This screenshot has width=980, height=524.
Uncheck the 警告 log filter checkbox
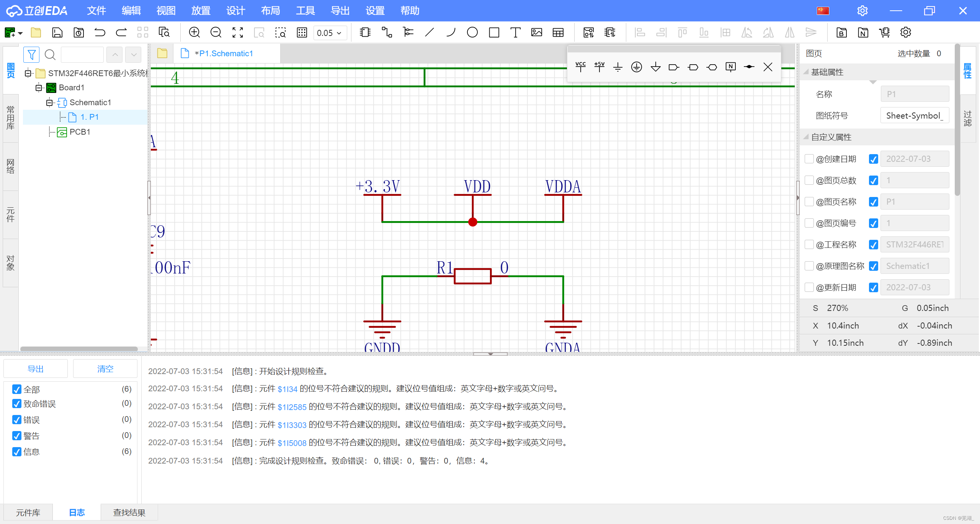point(17,436)
